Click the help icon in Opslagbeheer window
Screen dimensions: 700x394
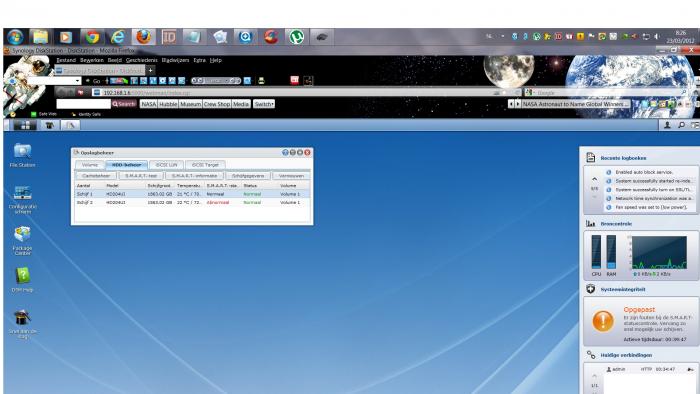coord(285,153)
